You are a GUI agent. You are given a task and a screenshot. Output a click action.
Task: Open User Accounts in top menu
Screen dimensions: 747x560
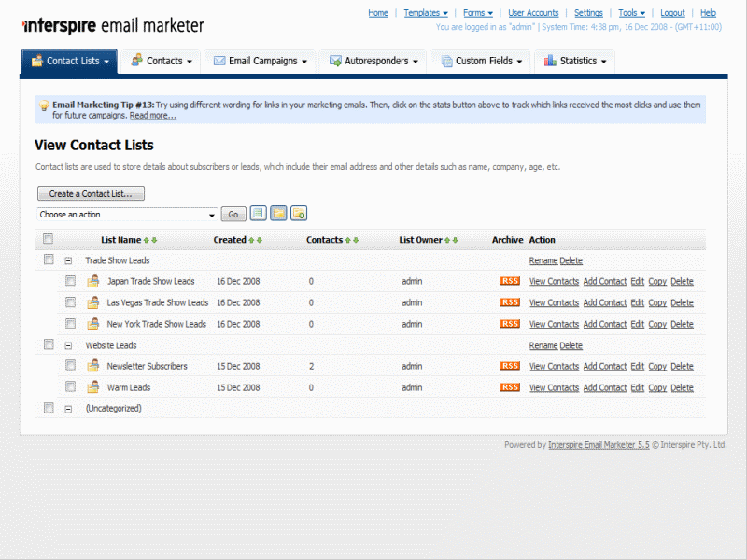tap(533, 13)
